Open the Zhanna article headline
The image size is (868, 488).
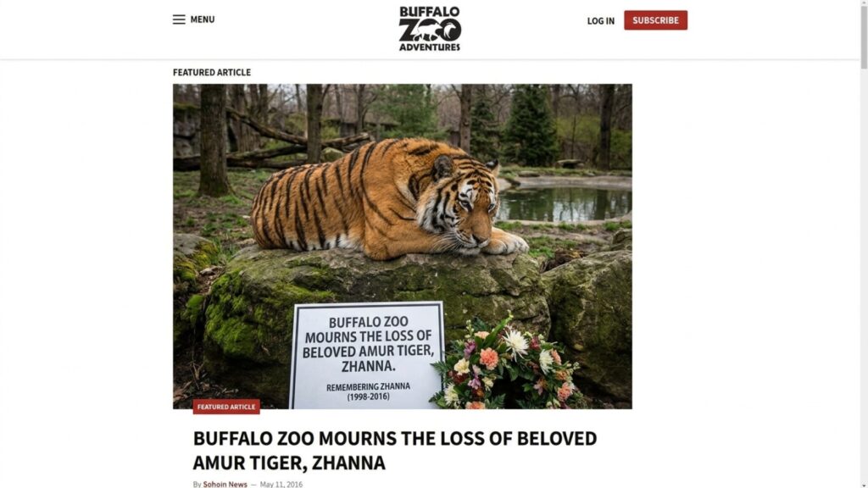click(395, 451)
